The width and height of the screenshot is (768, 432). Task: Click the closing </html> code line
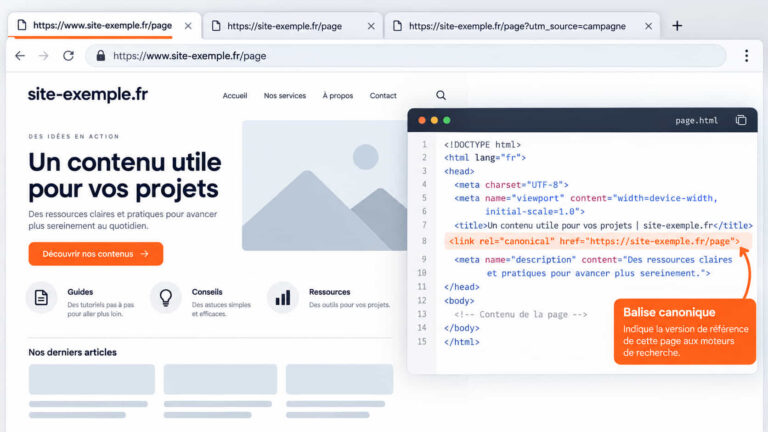pyautogui.click(x=461, y=342)
